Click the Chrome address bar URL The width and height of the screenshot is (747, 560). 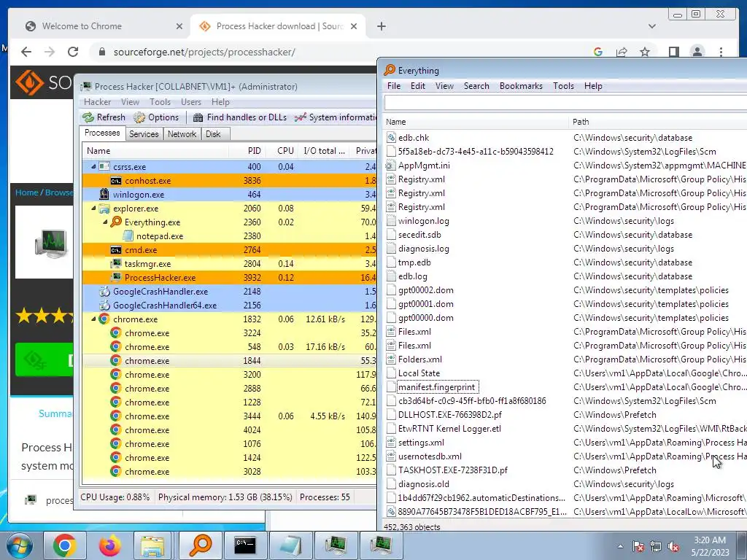coord(204,52)
